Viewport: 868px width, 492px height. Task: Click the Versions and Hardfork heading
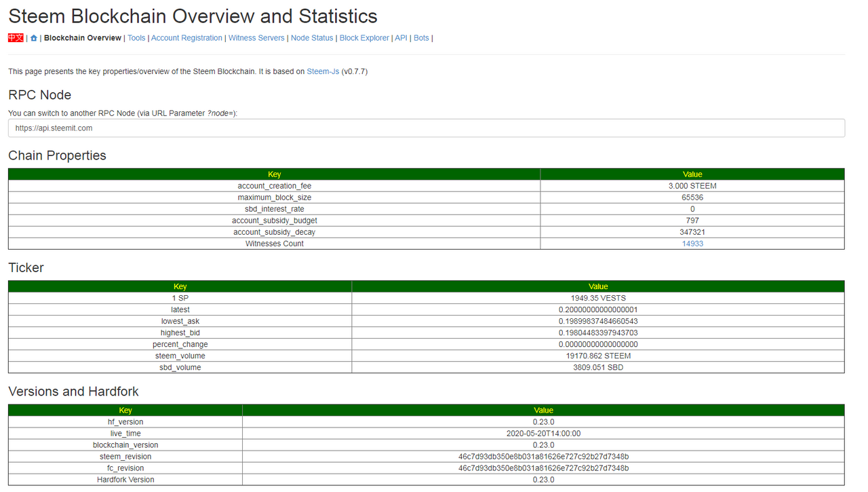pyautogui.click(x=73, y=392)
